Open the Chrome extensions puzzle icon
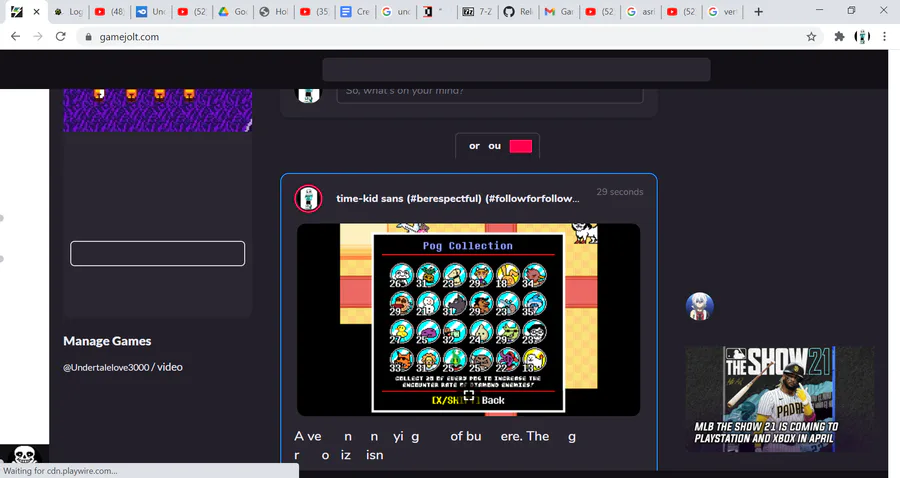900x478 pixels. (839, 37)
